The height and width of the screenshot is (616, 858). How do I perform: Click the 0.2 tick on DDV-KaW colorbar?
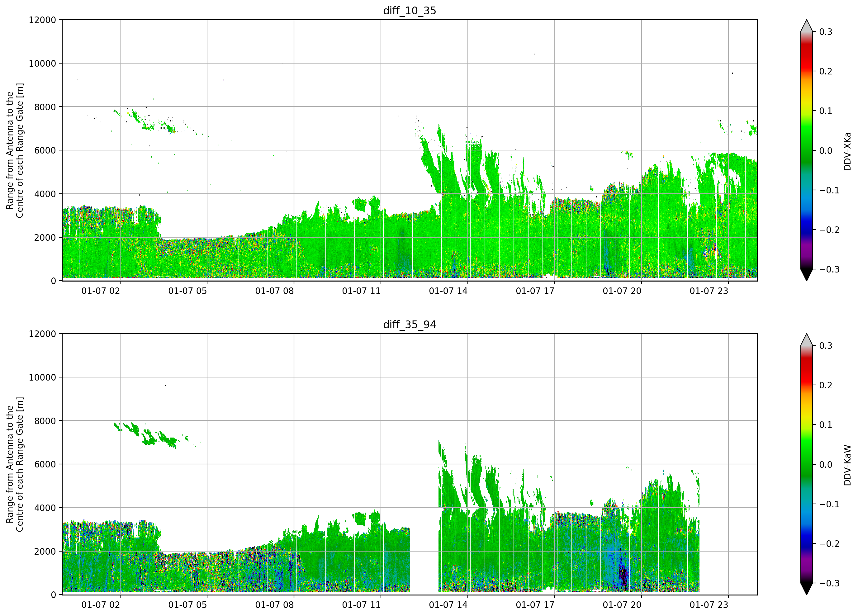coord(826,385)
